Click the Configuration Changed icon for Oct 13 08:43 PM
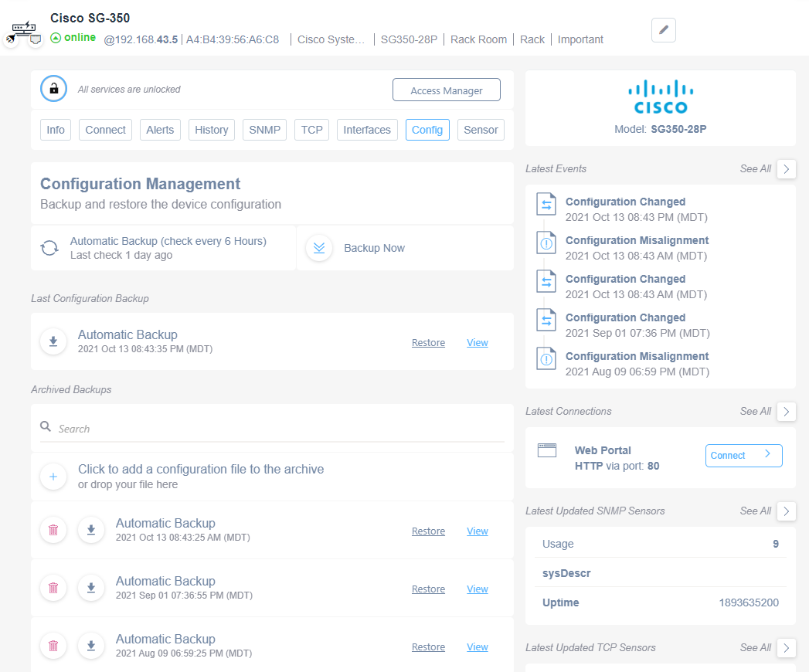 [546, 204]
